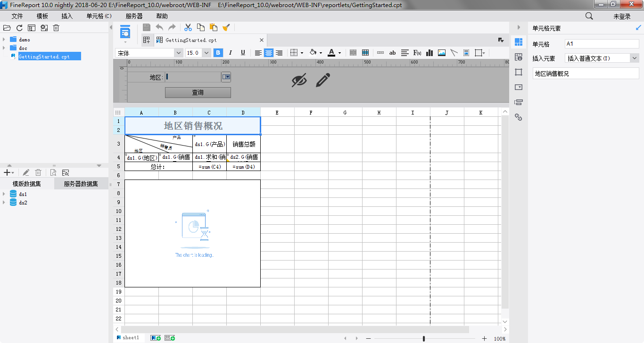Toggle italic text style
Image resolution: width=644 pixels, height=343 pixels.
point(231,53)
